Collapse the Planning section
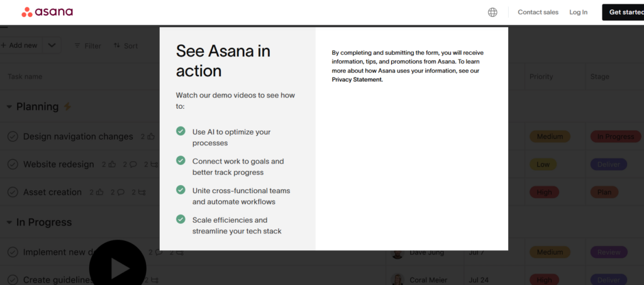 (x=9, y=107)
